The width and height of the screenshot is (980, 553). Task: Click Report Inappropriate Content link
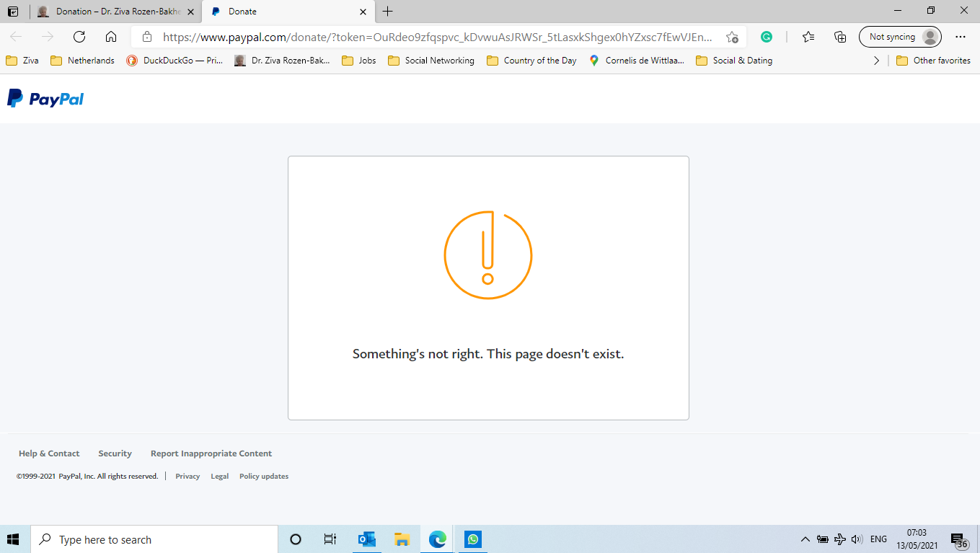[x=211, y=454]
